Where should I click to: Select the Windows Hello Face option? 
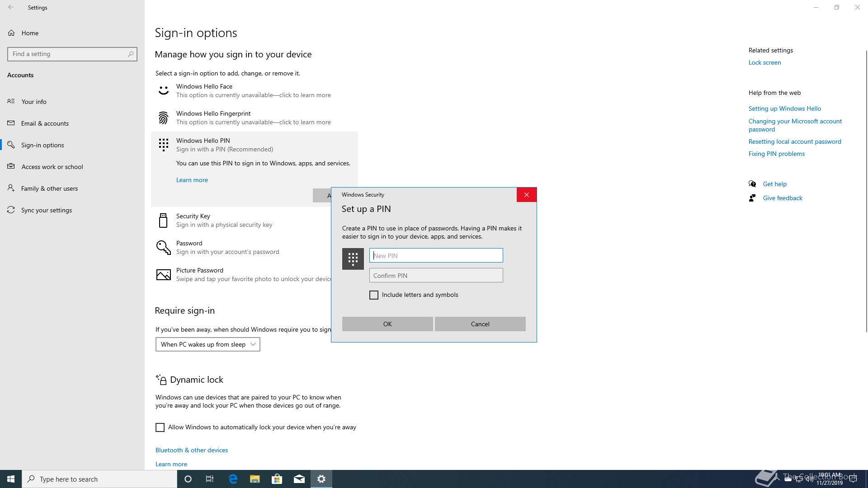click(x=255, y=91)
